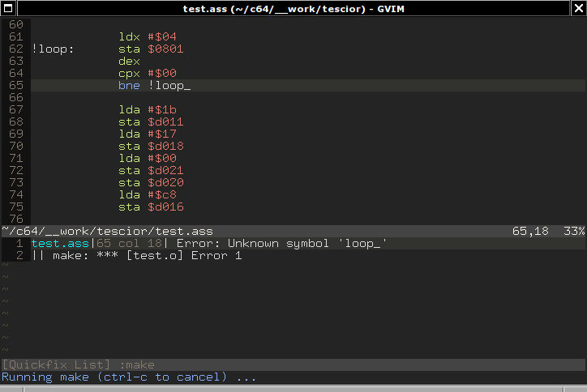Click 'lda #$00' on line 71
This screenshot has width=587, height=392.
click(x=148, y=158)
